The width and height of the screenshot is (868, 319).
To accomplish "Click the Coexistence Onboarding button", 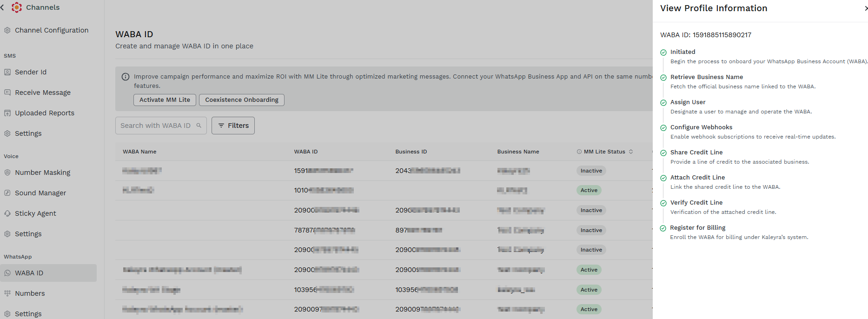I will (242, 100).
